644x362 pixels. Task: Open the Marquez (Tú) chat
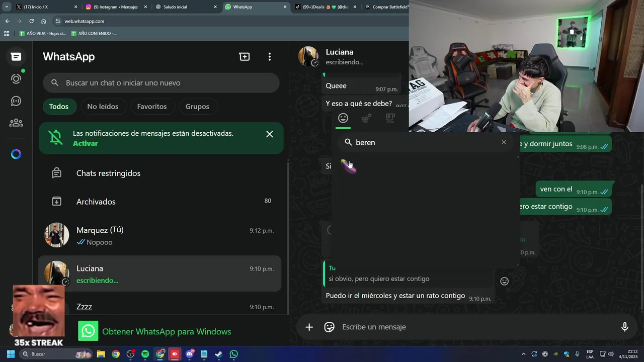(160, 235)
